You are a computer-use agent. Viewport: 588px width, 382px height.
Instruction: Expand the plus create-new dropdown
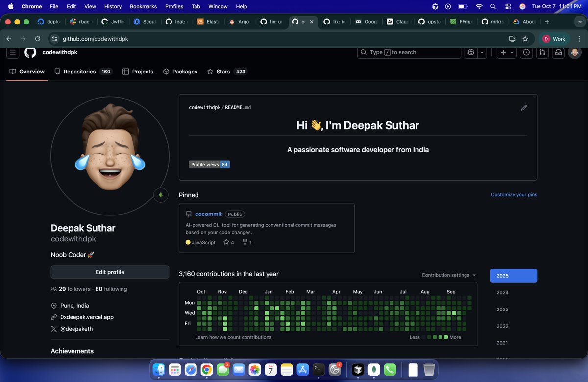[507, 52]
